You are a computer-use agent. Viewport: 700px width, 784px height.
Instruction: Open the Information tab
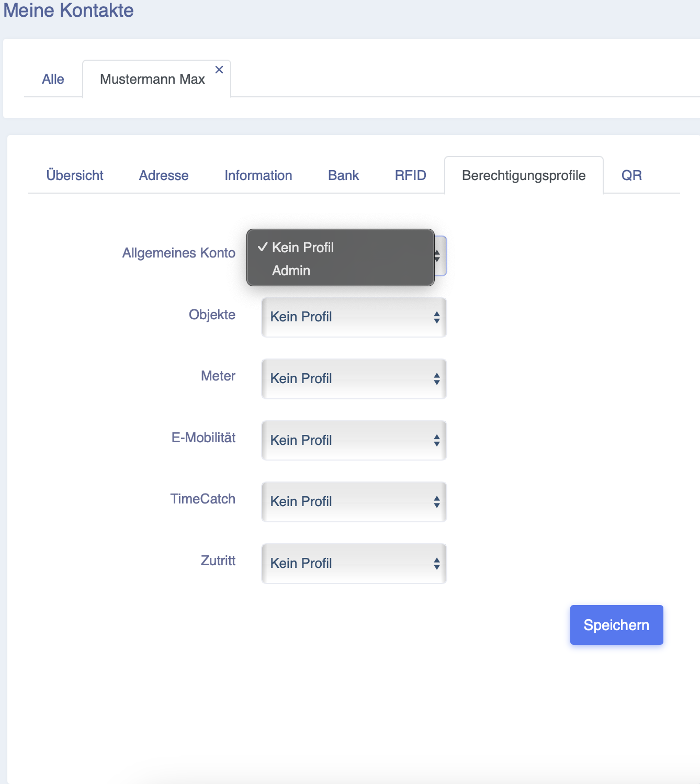258,175
